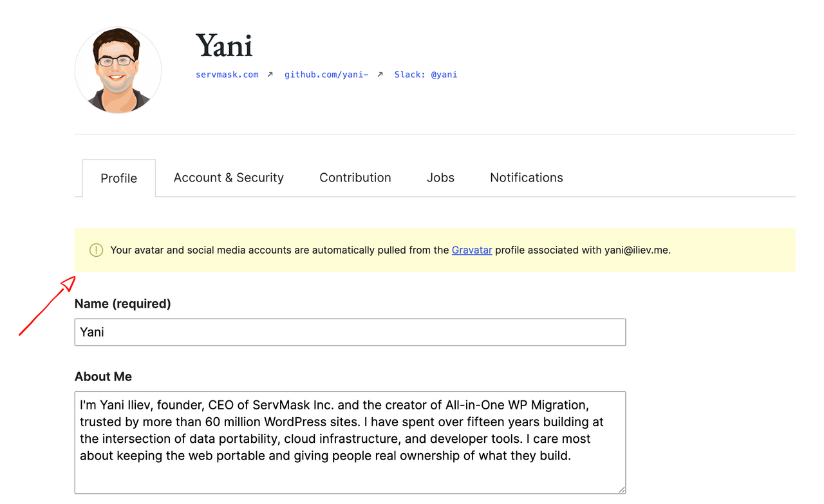Screen dimensions: 824x504
Task: Click inside the About Me text area
Action: point(350,443)
